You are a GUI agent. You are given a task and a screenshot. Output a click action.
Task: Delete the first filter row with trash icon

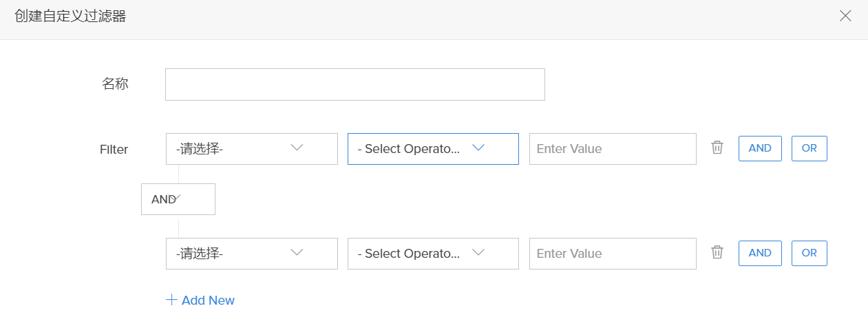pos(717,148)
